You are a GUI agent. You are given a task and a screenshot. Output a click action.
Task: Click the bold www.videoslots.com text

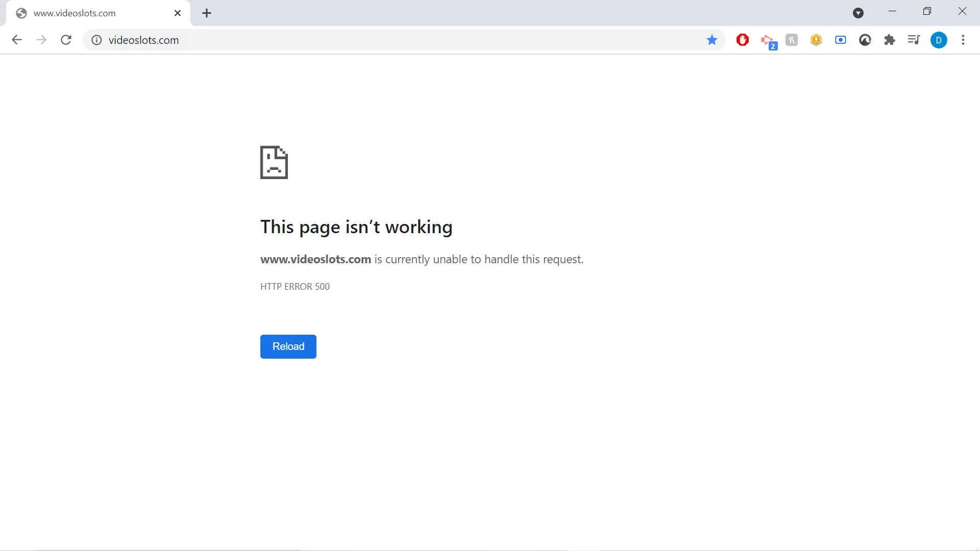pos(315,259)
